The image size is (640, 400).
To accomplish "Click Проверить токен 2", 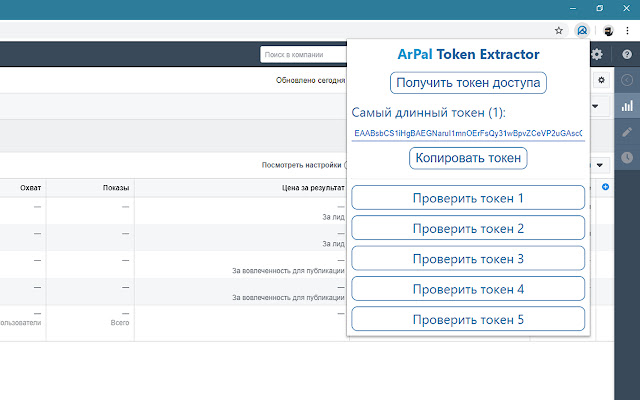I will [468, 228].
